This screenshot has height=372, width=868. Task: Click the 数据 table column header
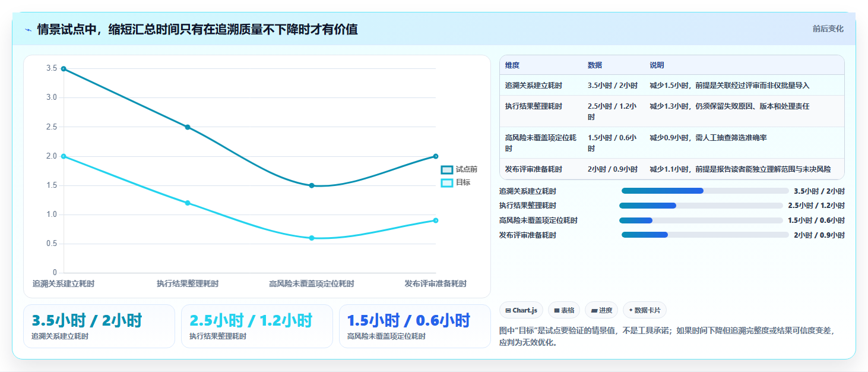pyautogui.click(x=595, y=65)
